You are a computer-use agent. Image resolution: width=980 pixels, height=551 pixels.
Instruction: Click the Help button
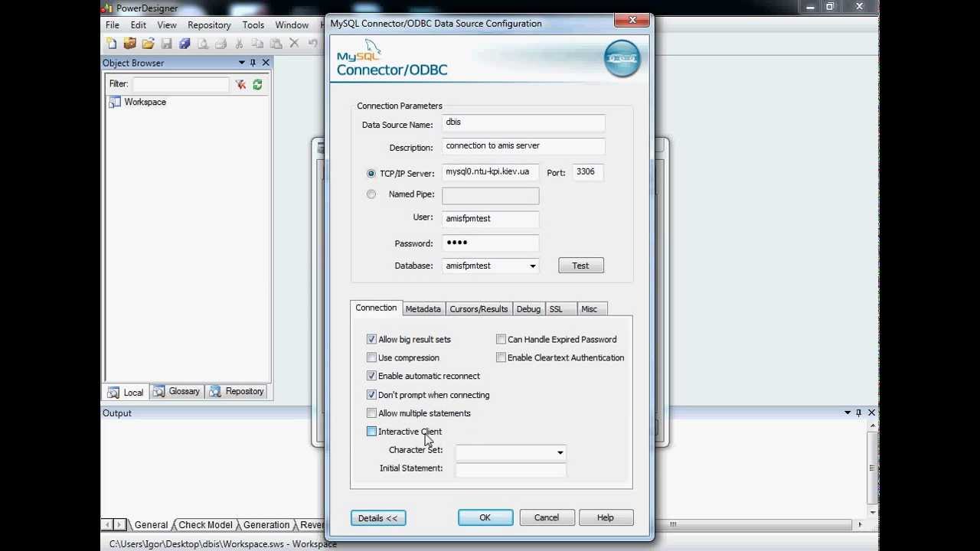(x=606, y=518)
